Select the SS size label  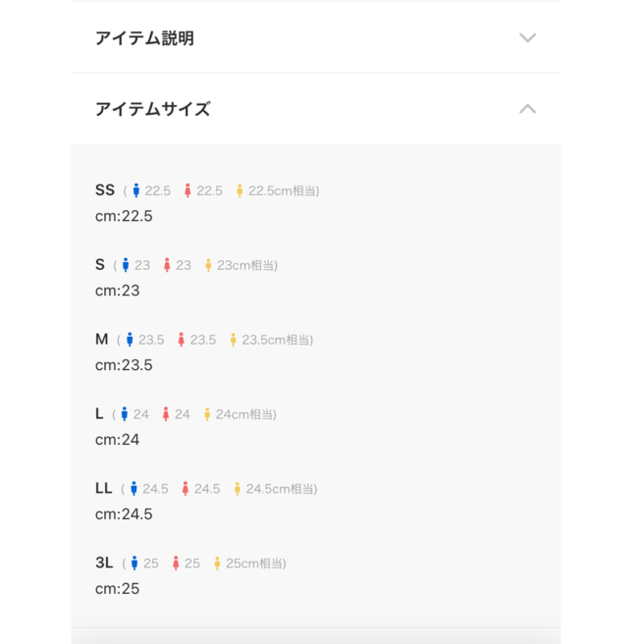click(105, 190)
